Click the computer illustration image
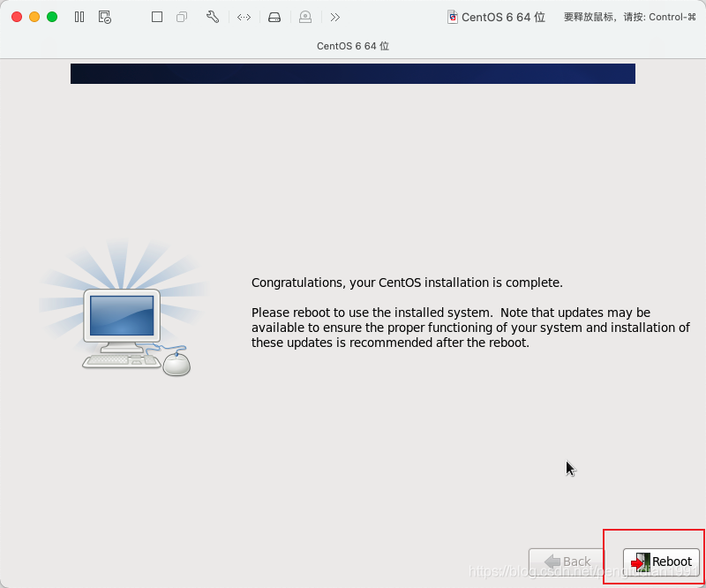706x588 pixels. (123, 309)
